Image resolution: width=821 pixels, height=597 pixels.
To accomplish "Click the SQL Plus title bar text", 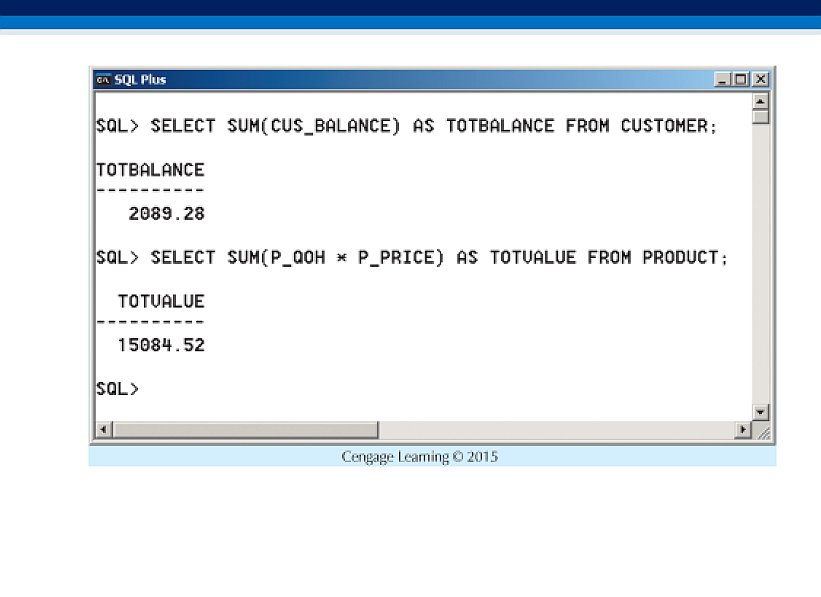I will [140, 80].
